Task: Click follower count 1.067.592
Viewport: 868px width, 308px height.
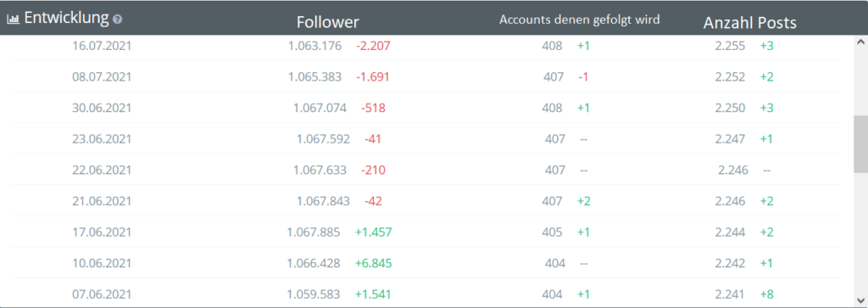Action: [323, 138]
